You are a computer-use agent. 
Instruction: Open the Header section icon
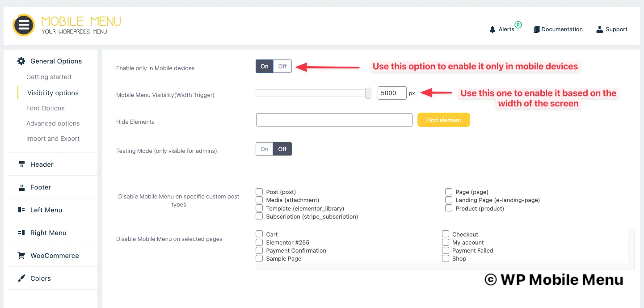pyautogui.click(x=21, y=165)
